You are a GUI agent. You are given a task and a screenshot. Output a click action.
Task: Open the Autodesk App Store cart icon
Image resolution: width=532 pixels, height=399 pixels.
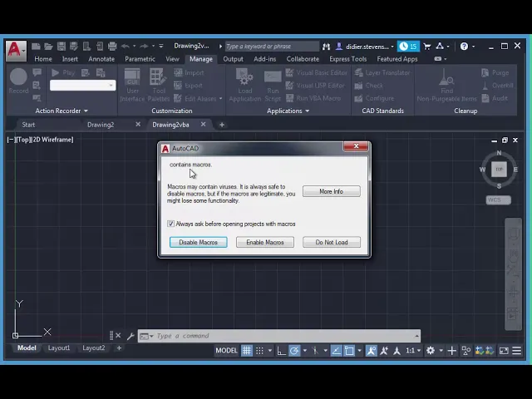tap(426, 47)
